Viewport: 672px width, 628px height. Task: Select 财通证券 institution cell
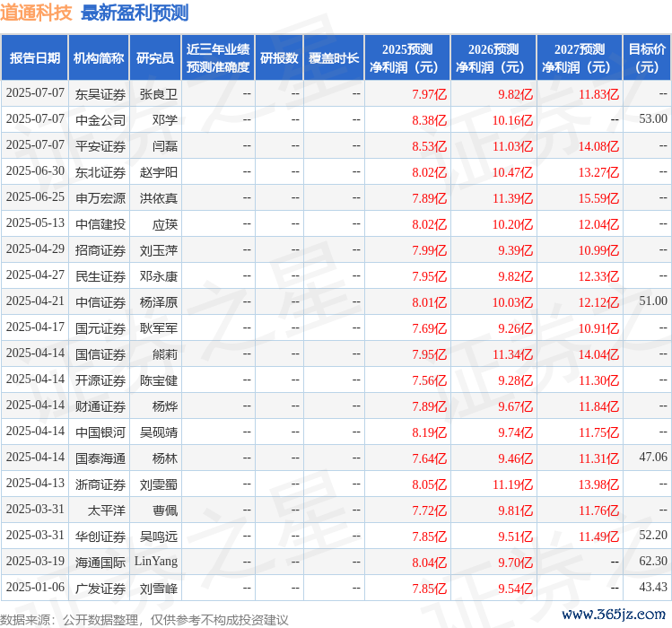(x=100, y=406)
